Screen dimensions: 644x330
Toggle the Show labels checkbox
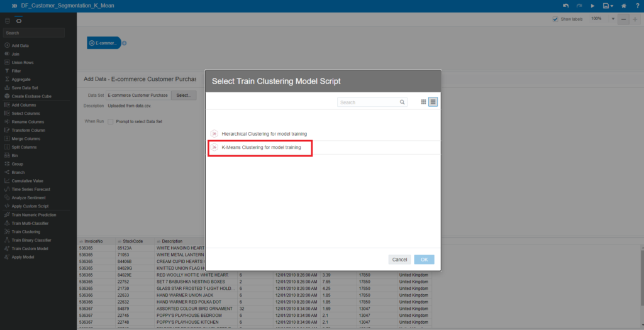tap(555, 19)
